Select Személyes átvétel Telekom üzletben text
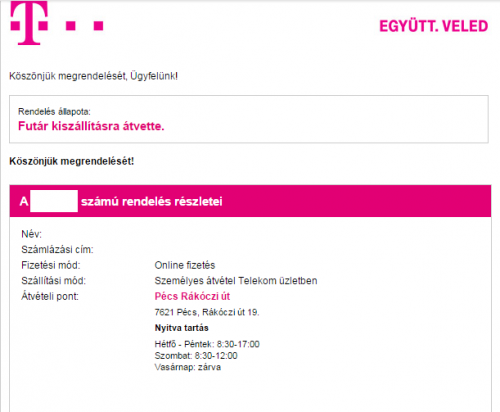 (x=236, y=281)
